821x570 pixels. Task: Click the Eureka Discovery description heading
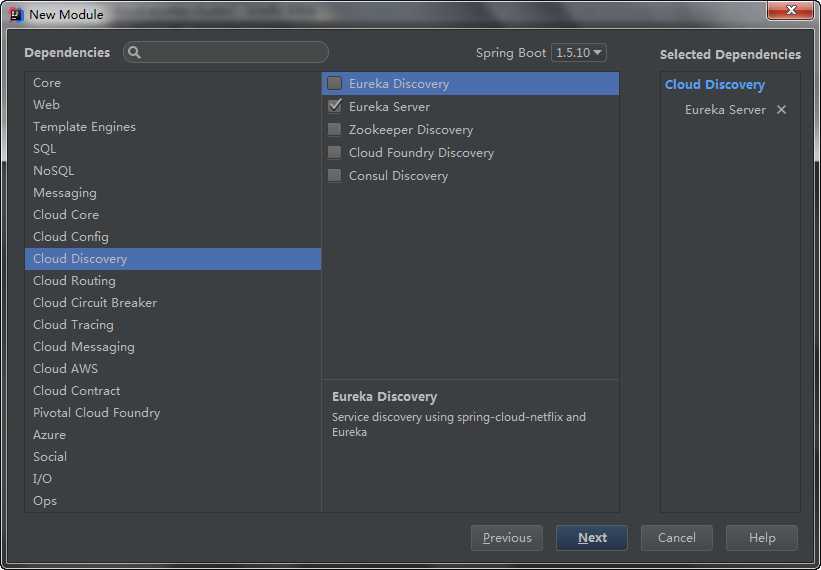point(384,397)
